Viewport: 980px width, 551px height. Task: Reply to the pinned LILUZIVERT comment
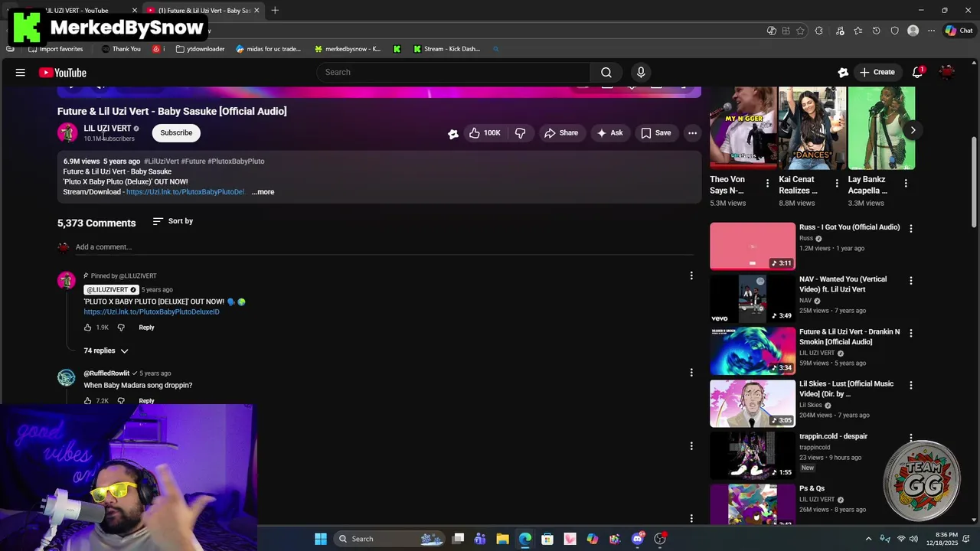[x=146, y=328]
